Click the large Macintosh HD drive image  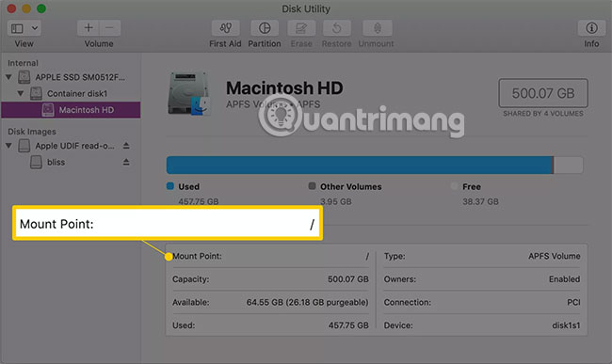pyautogui.click(x=189, y=93)
